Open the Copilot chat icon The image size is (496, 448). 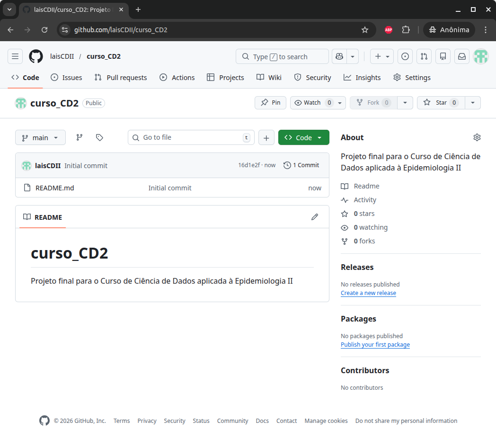[339, 56]
